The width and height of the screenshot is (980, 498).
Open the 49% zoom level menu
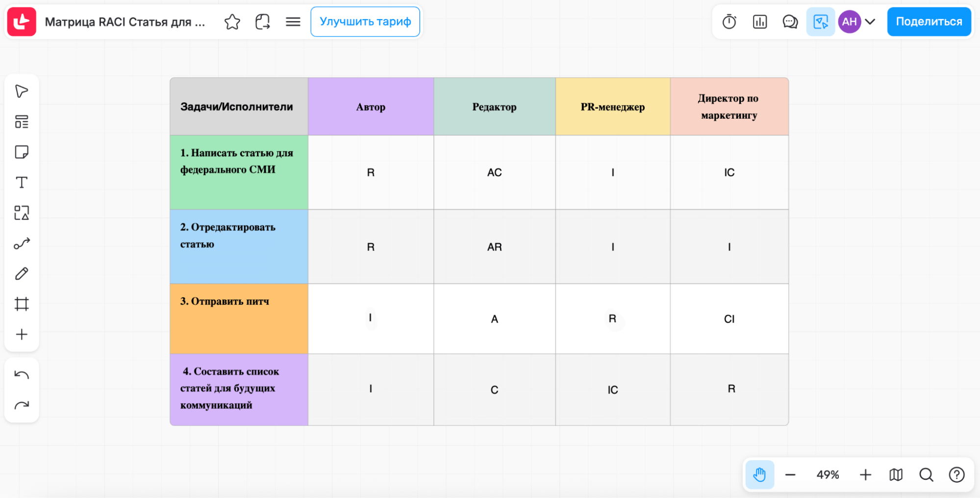[x=828, y=474]
